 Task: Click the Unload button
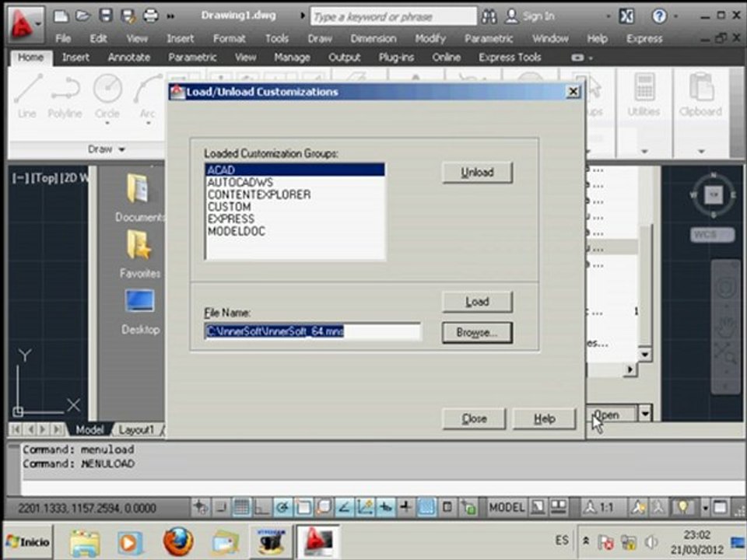click(477, 173)
